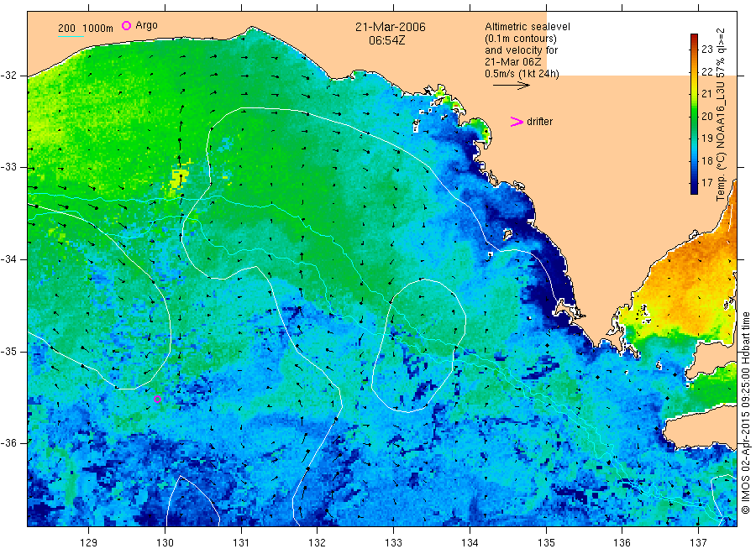Click the cyan isobath legend line
Viewport: 756px width, 554px height.
click(71, 36)
